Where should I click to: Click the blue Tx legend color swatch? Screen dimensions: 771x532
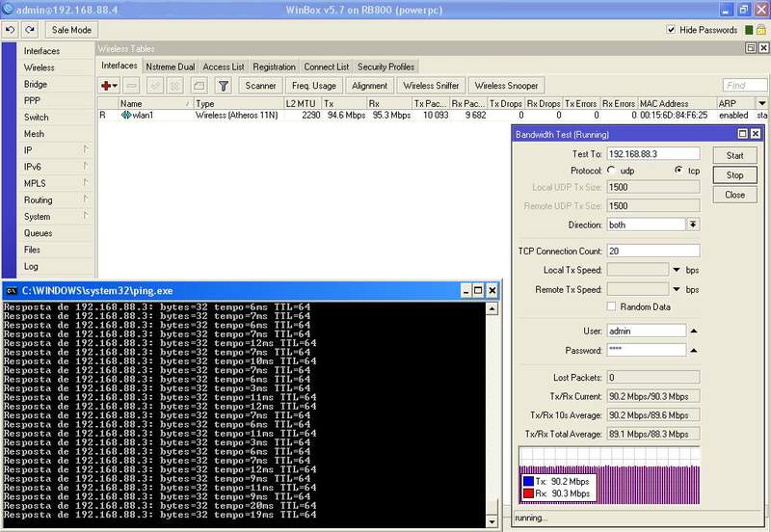click(x=528, y=481)
